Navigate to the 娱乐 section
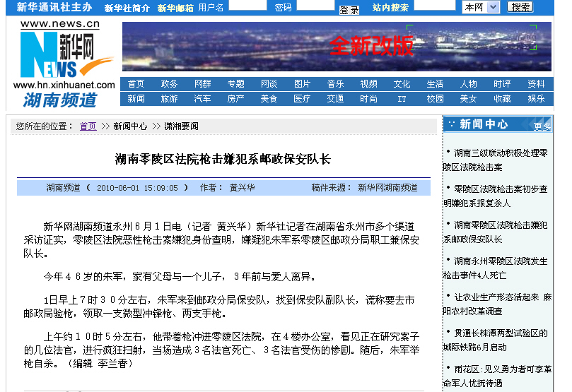 pyautogui.click(x=536, y=99)
